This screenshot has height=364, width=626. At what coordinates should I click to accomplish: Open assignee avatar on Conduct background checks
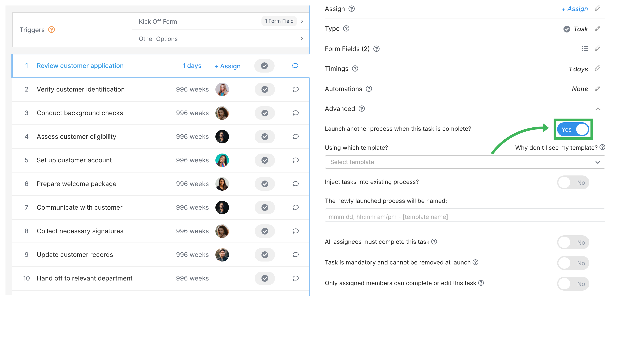click(222, 113)
